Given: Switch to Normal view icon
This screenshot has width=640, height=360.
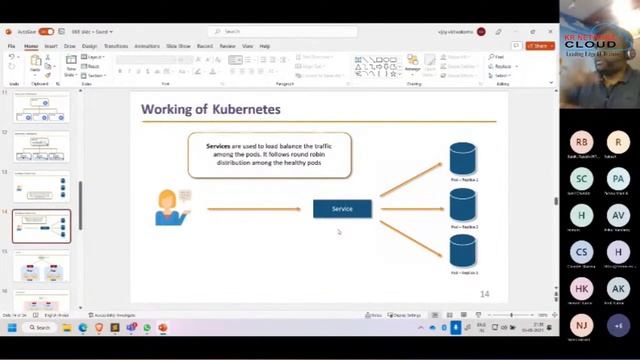Looking at the screenshot, I should pyautogui.click(x=435, y=315).
